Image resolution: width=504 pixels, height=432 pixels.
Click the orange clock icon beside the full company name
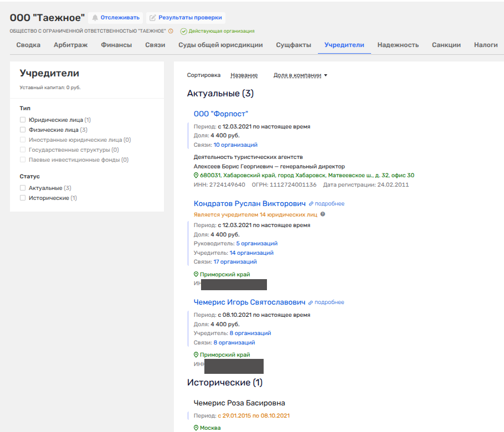pos(171,31)
